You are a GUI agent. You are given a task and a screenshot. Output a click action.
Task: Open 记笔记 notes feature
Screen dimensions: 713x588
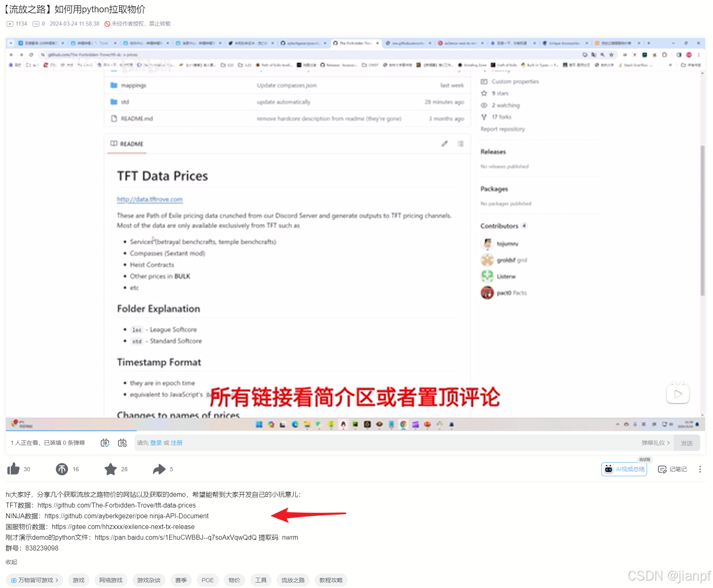pyautogui.click(x=673, y=469)
